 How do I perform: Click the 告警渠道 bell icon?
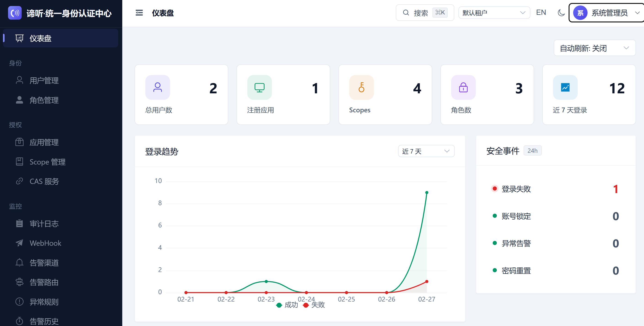coord(19,262)
